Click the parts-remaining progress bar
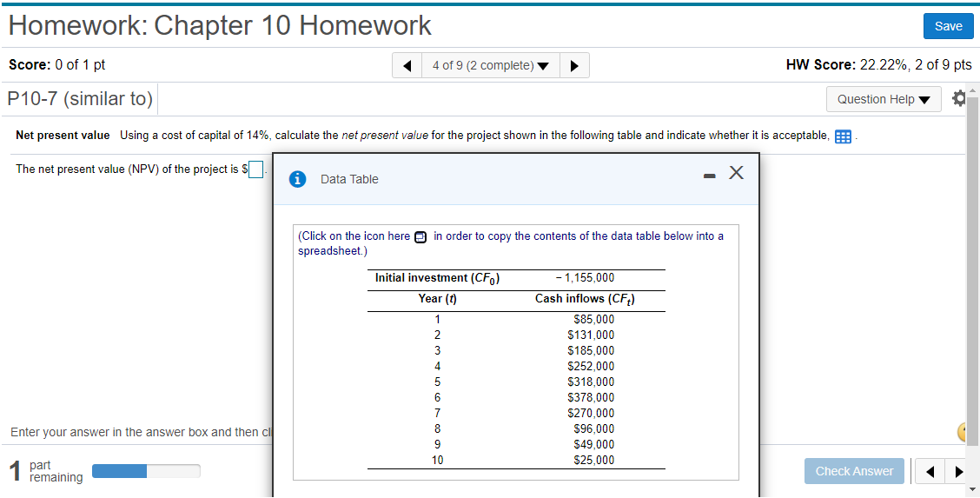Image resolution: width=980 pixels, height=498 pixels. point(146,470)
